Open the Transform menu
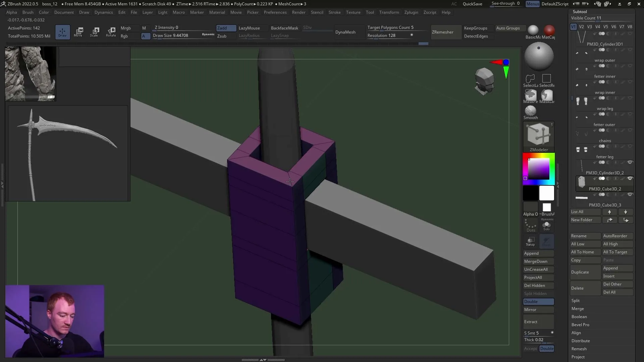This screenshot has height=362, width=644. point(389,12)
